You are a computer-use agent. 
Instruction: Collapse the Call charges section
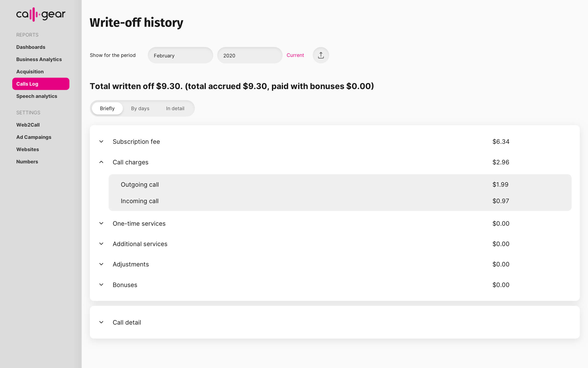tap(101, 162)
